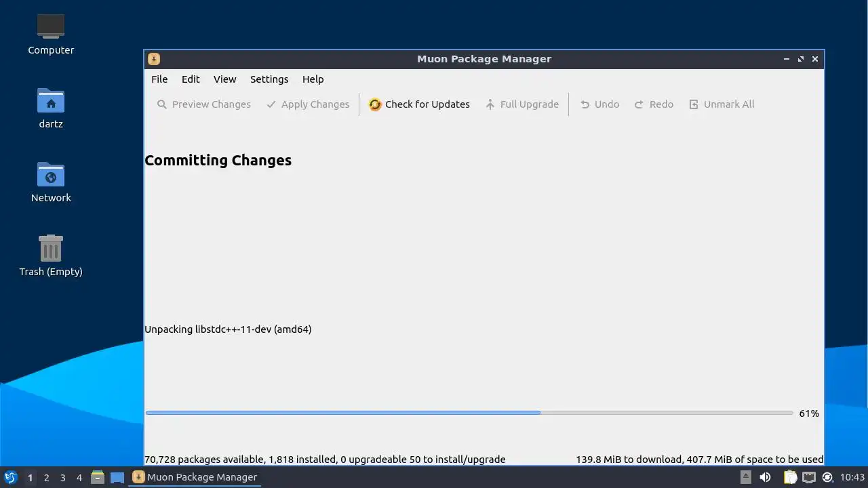
Task: Click the show desktop taskbar icon
Action: point(117,477)
